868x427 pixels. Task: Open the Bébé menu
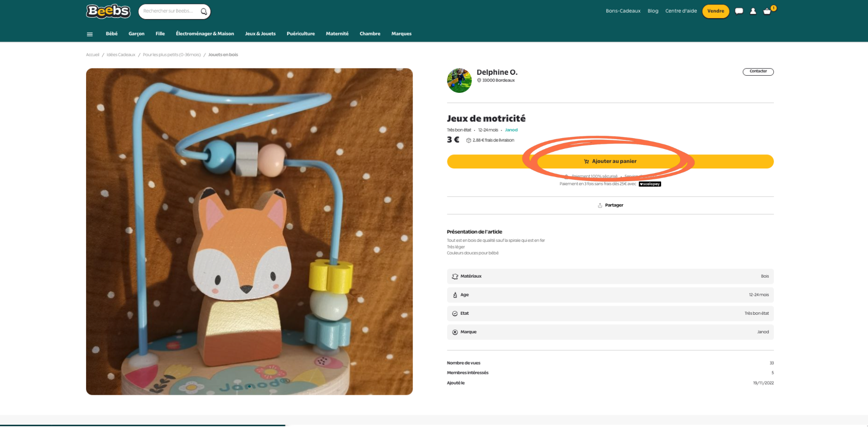point(111,34)
